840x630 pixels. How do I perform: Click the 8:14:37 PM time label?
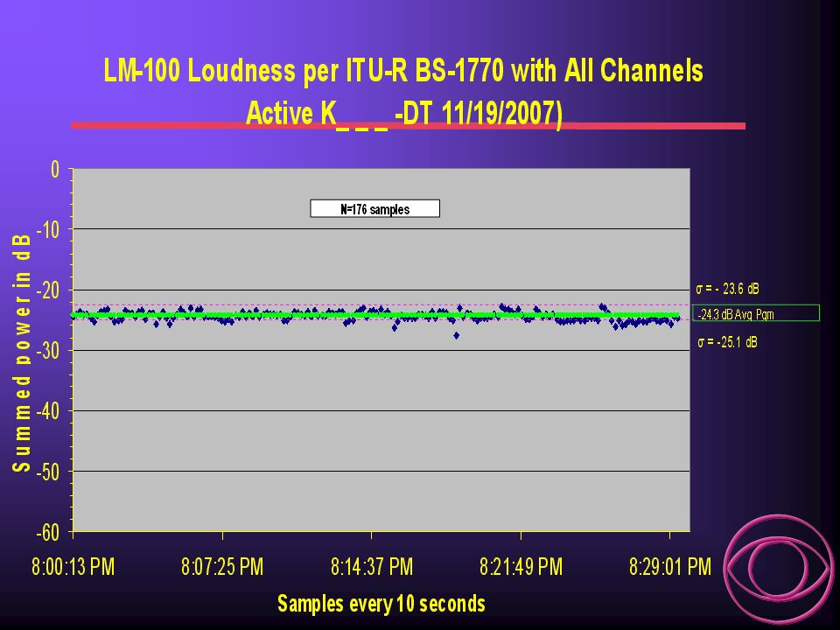372,567
